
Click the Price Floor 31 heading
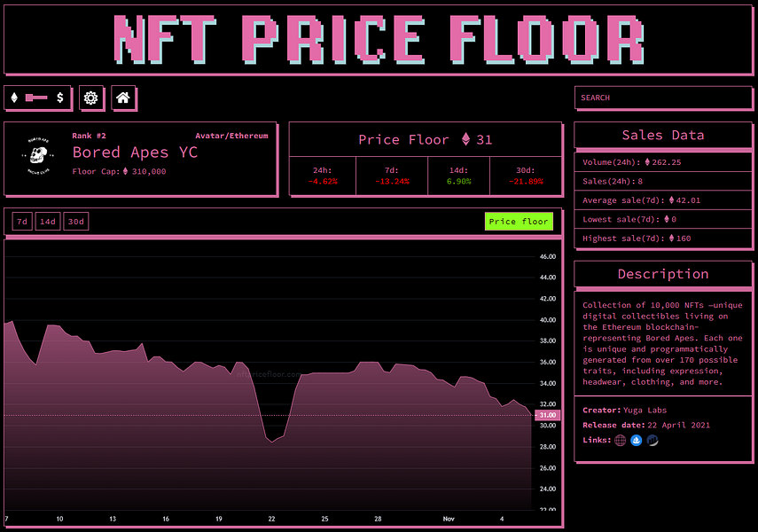click(x=426, y=140)
